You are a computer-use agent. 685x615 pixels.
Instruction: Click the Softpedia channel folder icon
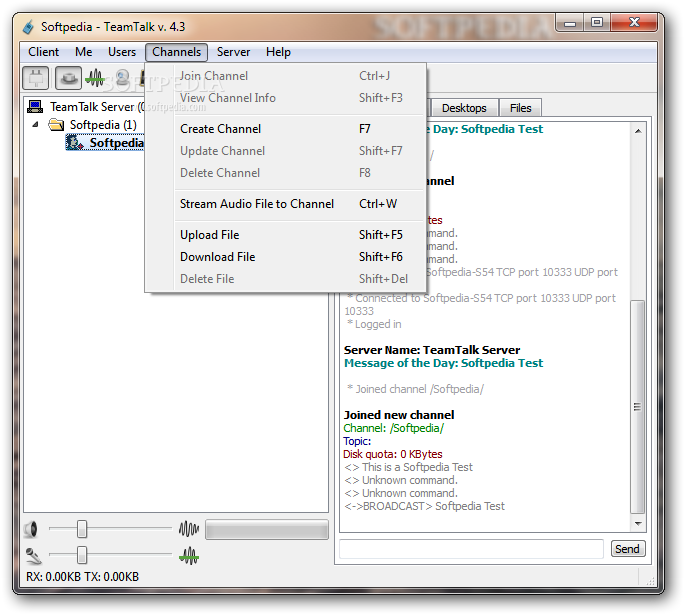click(56, 125)
